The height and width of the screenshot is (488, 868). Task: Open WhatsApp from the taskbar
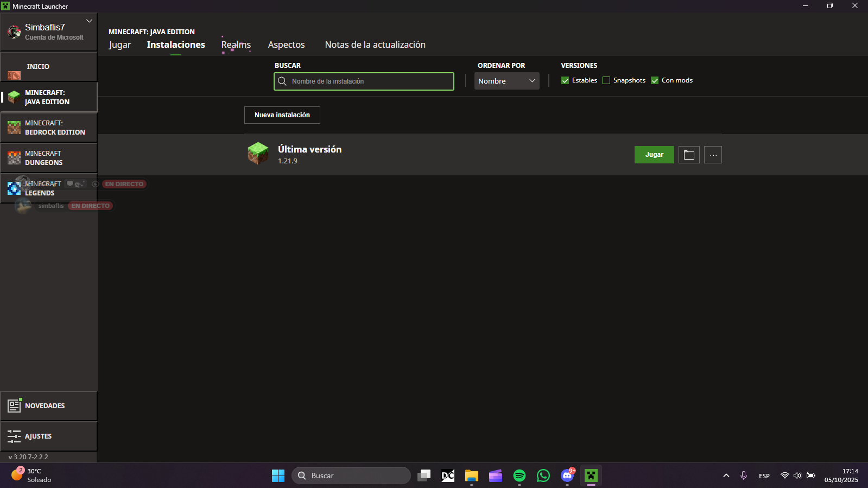coord(543,476)
